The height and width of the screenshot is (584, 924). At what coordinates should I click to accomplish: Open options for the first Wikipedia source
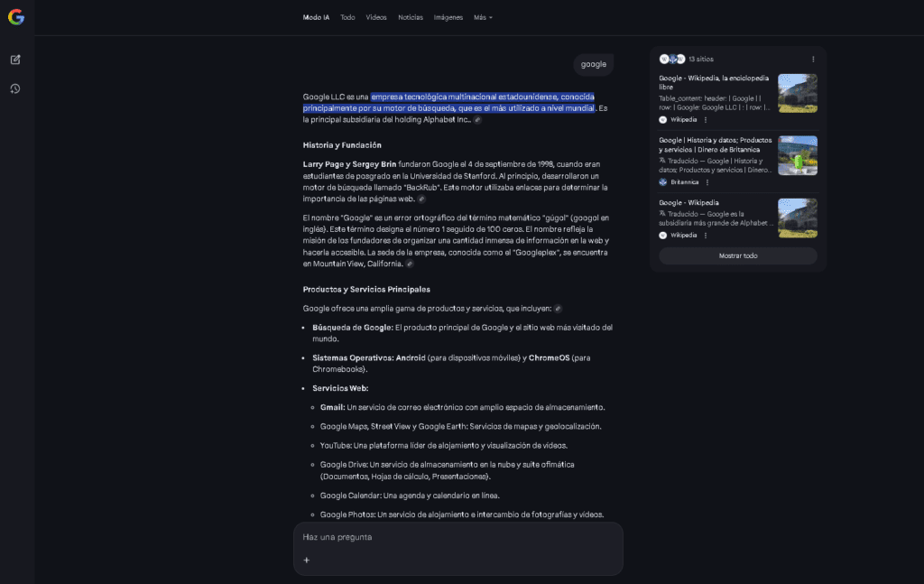pos(706,119)
